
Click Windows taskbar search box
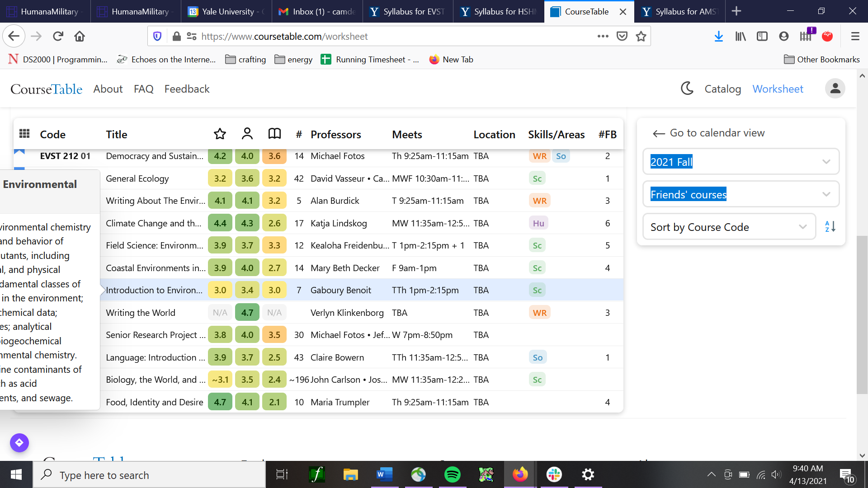pyautogui.click(x=149, y=475)
